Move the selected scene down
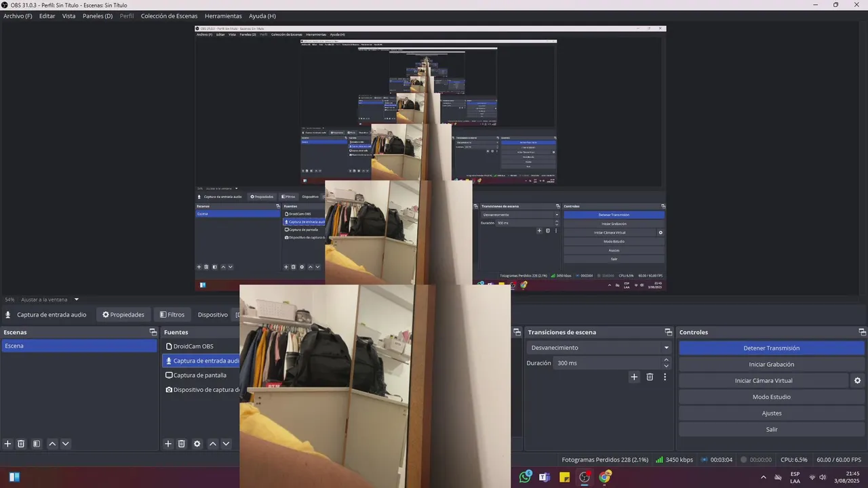The height and width of the screenshot is (488, 868). click(x=66, y=444)
